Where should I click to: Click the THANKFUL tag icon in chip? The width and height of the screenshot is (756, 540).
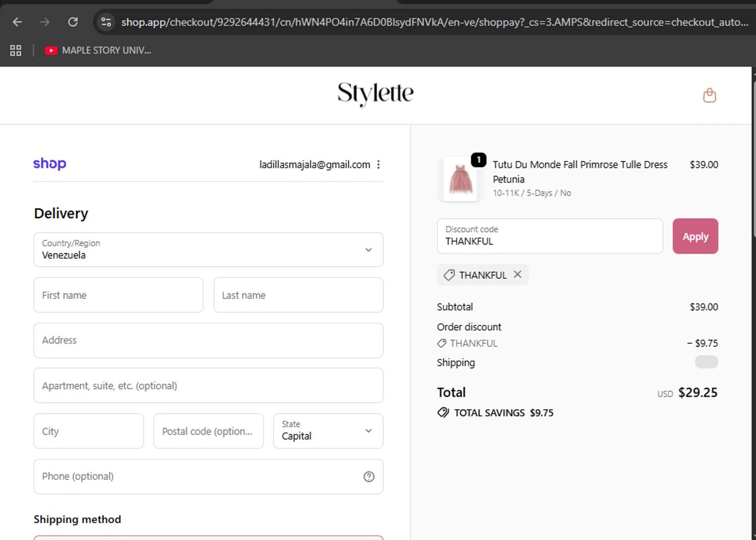pyautogui.click(x=449, y=275)
